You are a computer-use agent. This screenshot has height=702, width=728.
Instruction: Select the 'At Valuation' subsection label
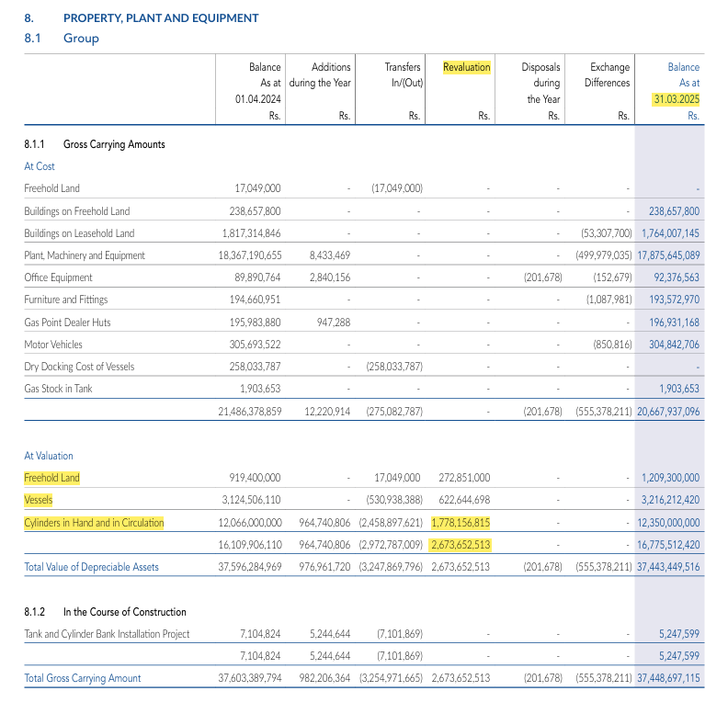pos(49,456)
